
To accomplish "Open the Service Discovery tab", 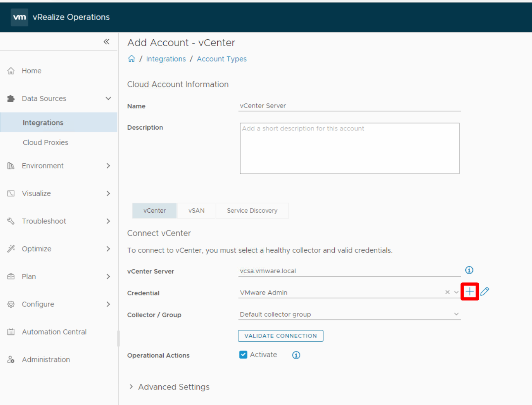I will pyautogui.click(x=251, y=210).
